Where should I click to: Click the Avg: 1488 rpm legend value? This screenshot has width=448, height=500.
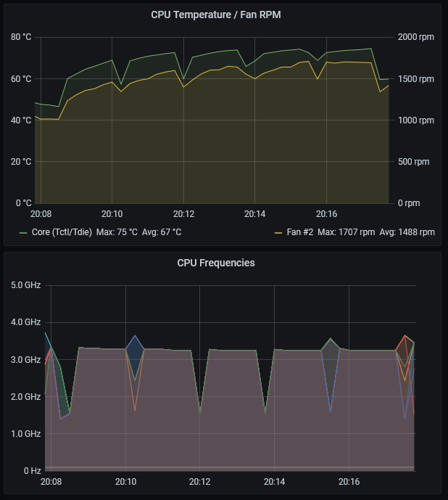pos(407,232)
